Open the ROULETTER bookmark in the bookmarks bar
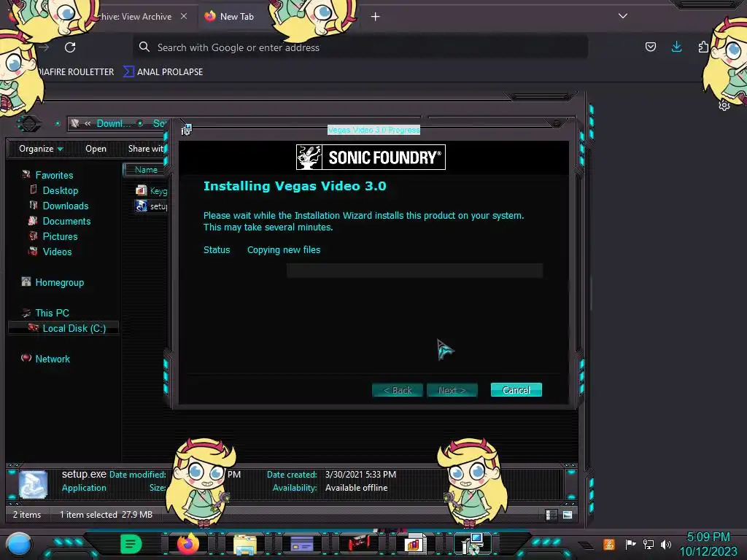Screen dimensions: 747x560 point(76,72)
